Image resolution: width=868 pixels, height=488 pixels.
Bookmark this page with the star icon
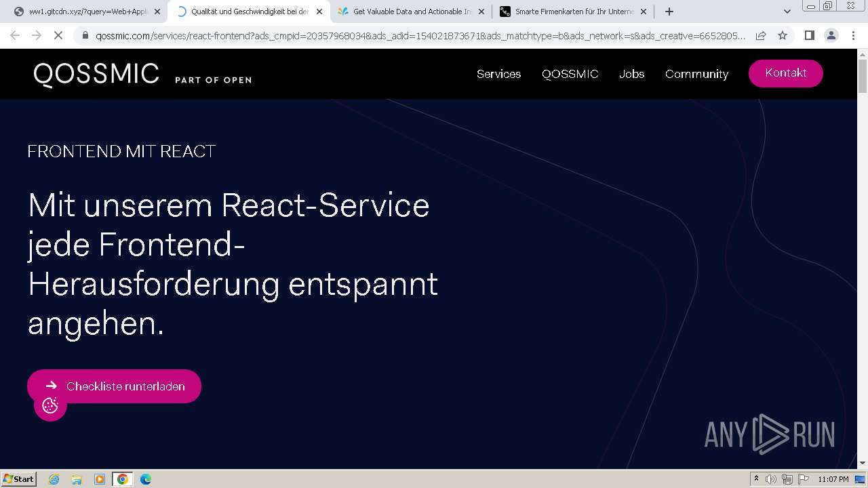pos(783,35)
